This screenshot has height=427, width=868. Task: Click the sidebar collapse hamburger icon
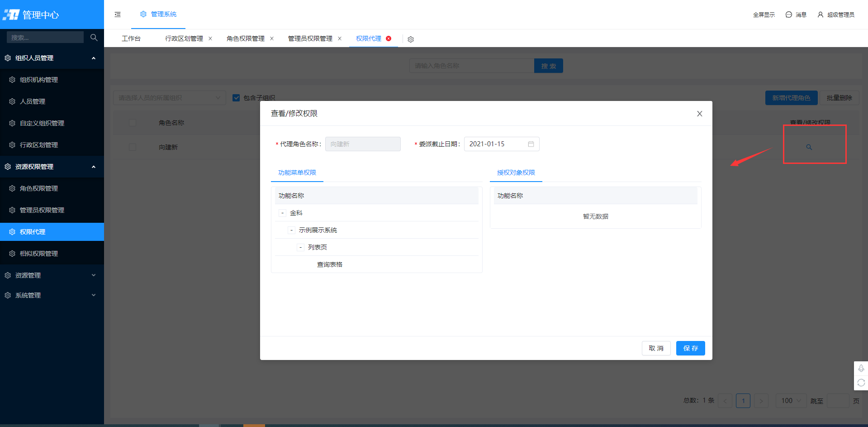tap(118, 14)
